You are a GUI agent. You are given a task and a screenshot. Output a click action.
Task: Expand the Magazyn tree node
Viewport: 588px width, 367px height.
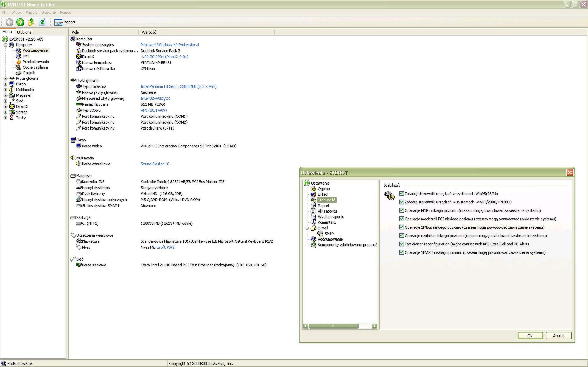5,95
